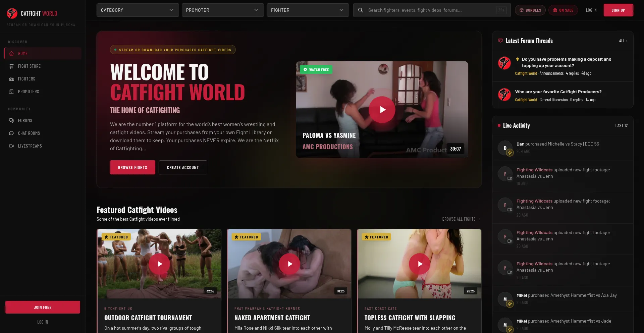The image size is (644, 333).
Task: Click the Fight Store cart icon
Action: coord(11,66)
